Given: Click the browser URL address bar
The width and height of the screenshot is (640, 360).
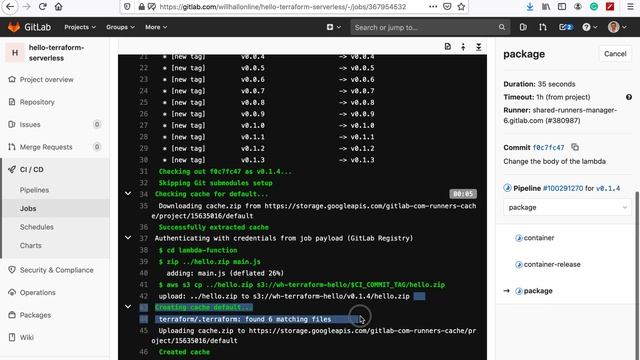Looking at the screenshot, I should (283, 7).
